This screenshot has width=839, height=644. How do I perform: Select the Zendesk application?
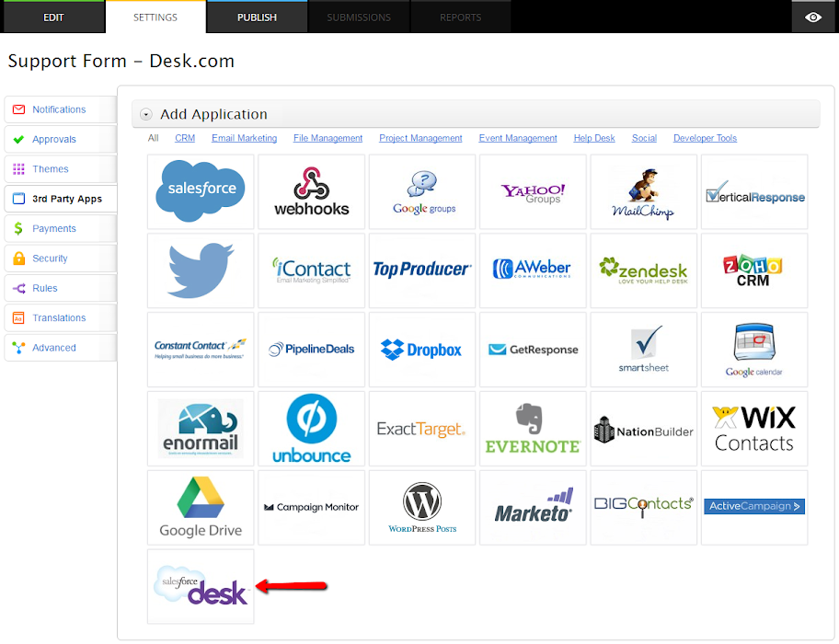[644, 270]
